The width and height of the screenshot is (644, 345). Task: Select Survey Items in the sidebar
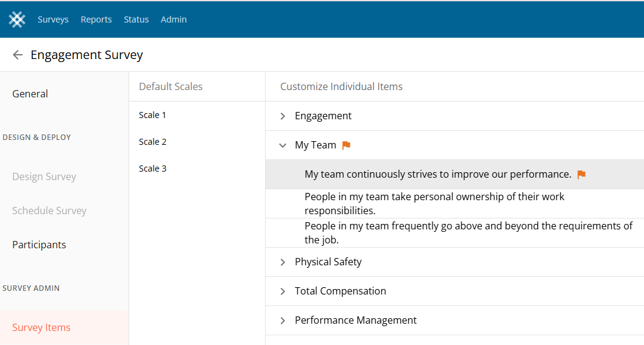pos(41,327)
